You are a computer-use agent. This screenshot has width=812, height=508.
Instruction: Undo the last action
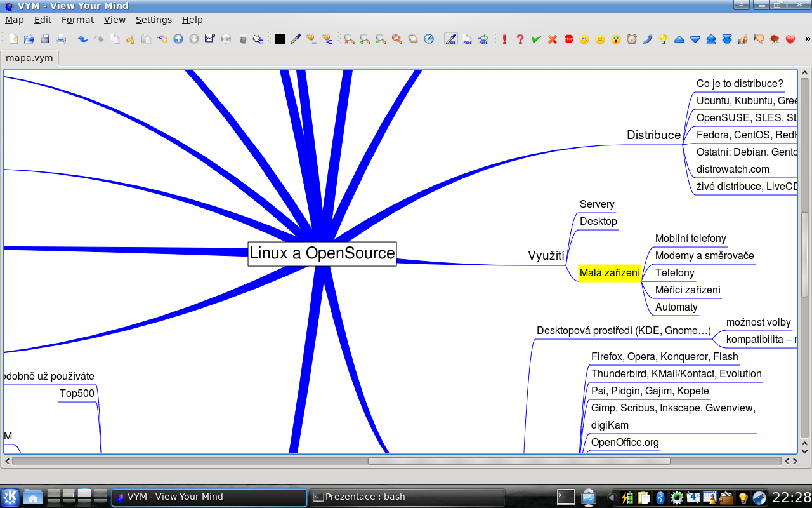[x=83, y=39]
